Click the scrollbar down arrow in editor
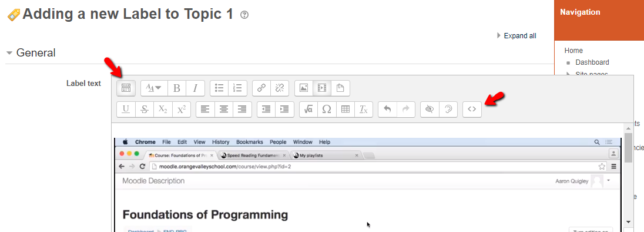The height and width of the screenshot is (232, 644). tap(628, 222)
